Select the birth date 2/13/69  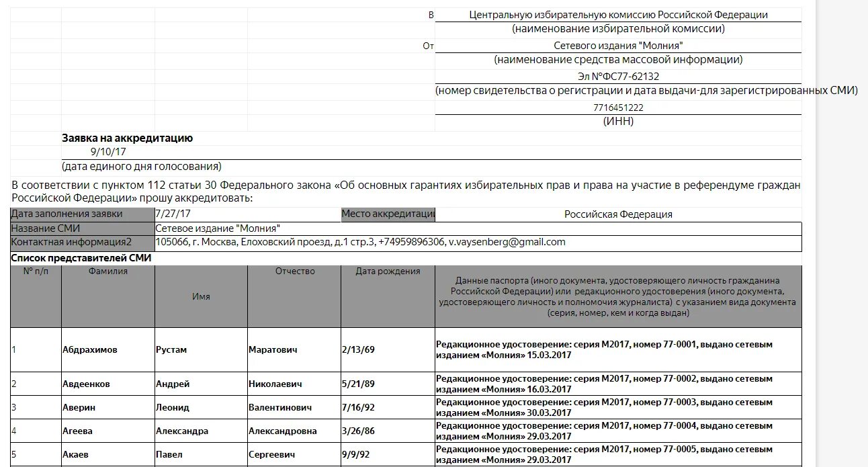388,349
